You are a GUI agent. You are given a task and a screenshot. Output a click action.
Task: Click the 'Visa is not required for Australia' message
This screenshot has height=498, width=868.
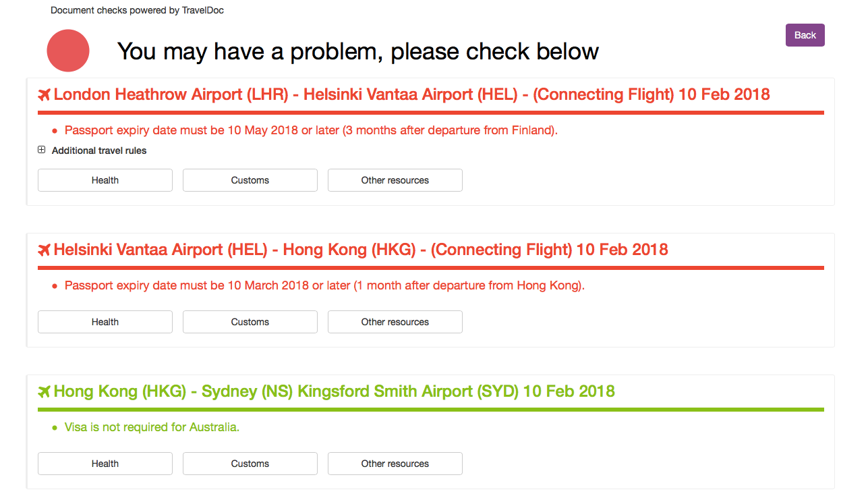coord(152,427)
